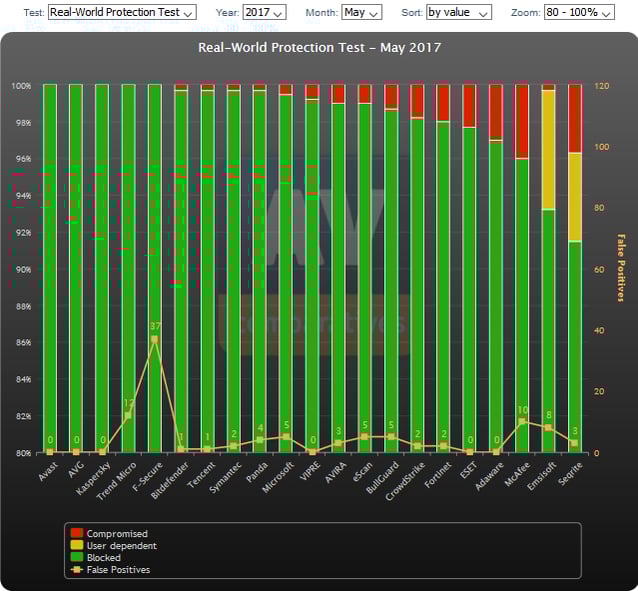Toggle the False Positives legend entry
The image size is (638, 591).
pos(110,569)
